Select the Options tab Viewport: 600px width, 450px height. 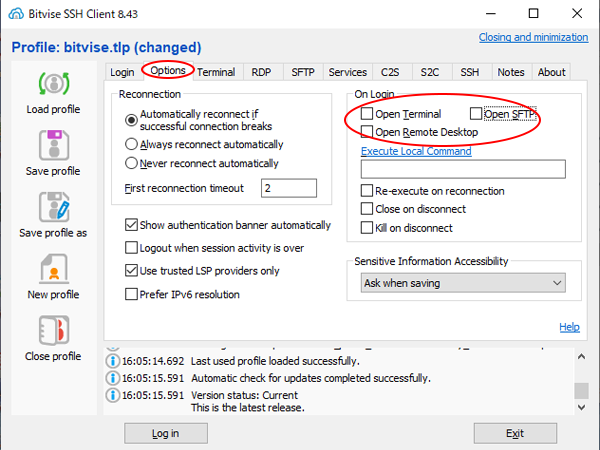tap(168, 70)
